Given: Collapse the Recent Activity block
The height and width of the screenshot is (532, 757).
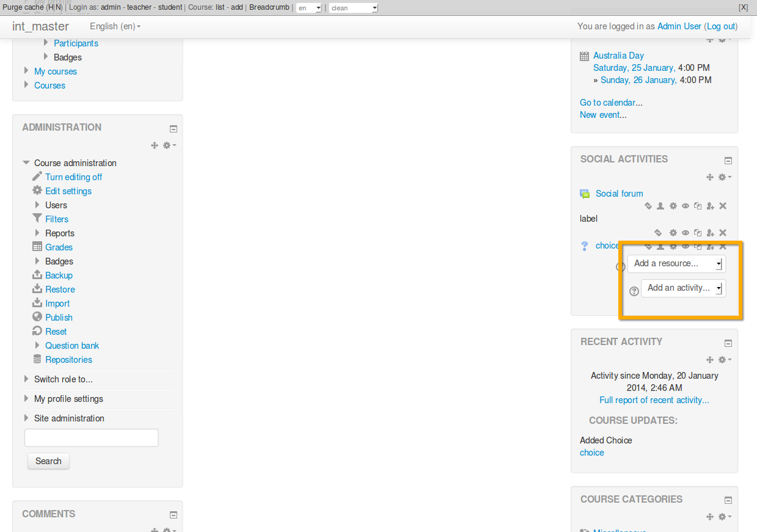Looking at the screenshot, I should pyautogui.click(x=728, y=343).
